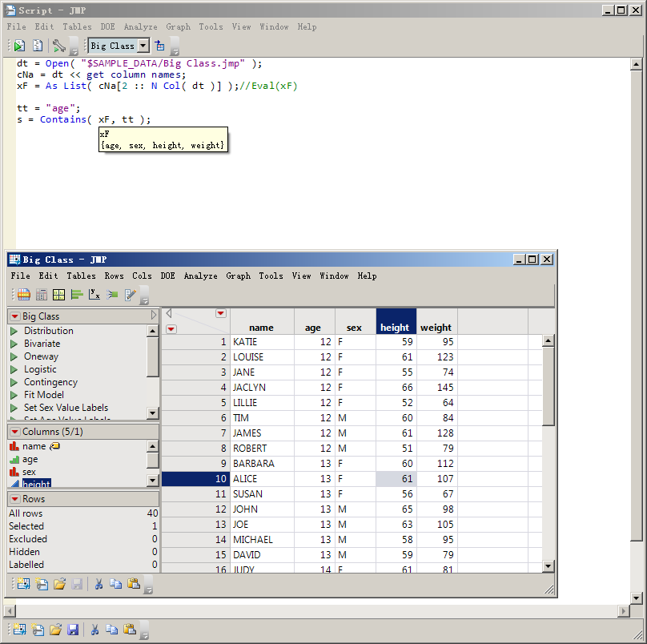The image size is (647, 644).
Task: Collapse the Big Class panel using gray arrow
Action: pyautogui.click(x=154, y=316)
